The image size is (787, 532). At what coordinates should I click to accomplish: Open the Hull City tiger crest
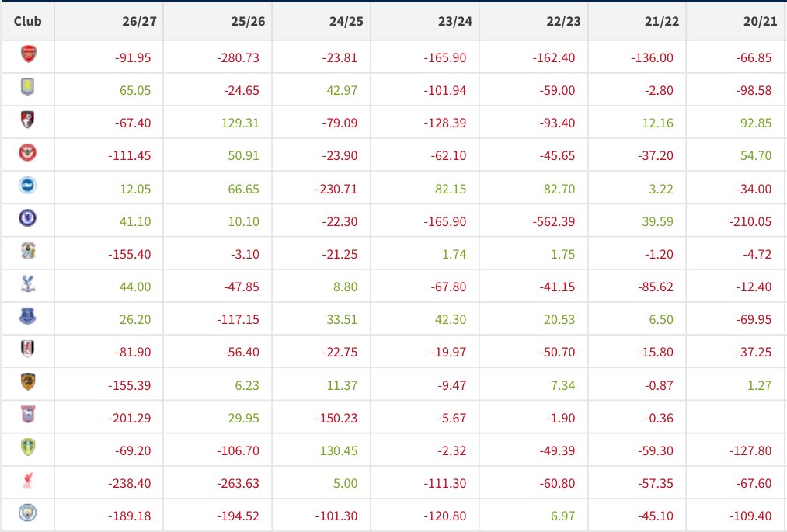pyautogui.click(x=28, y=382)
